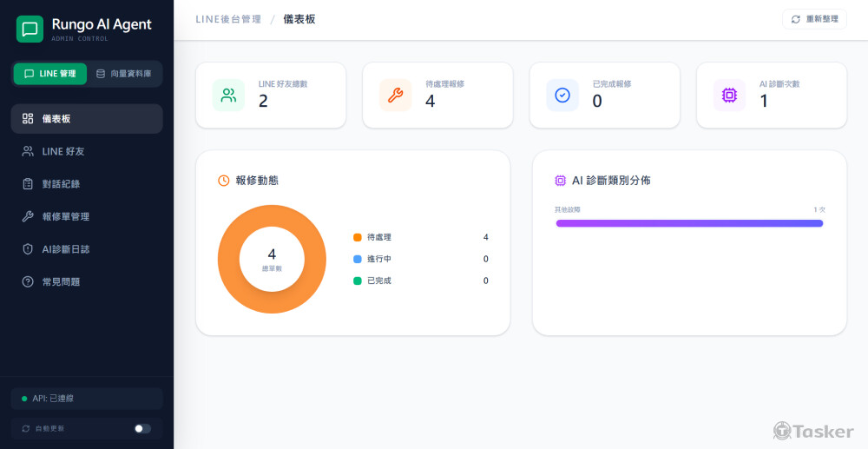Click the refresh icon in 重新整理 button
This screenshot has width=868, height=449.
795,19
